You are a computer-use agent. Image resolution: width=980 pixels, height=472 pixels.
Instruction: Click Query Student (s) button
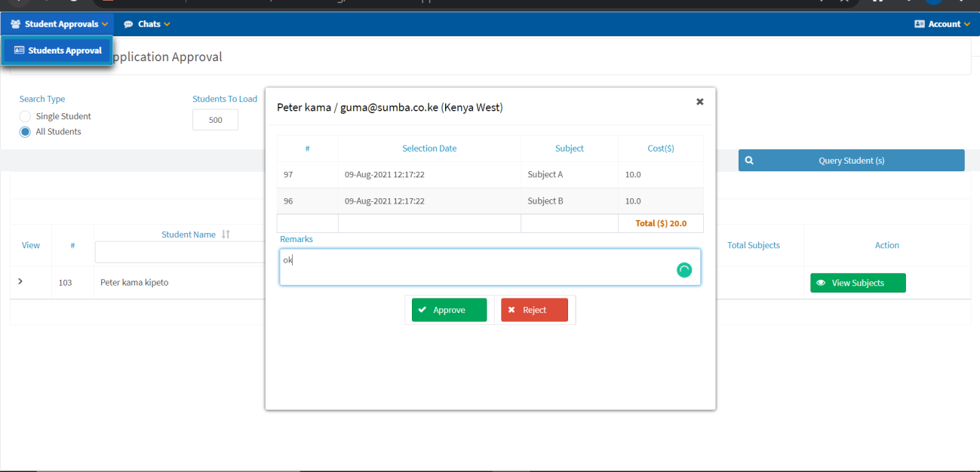point(851,161)
